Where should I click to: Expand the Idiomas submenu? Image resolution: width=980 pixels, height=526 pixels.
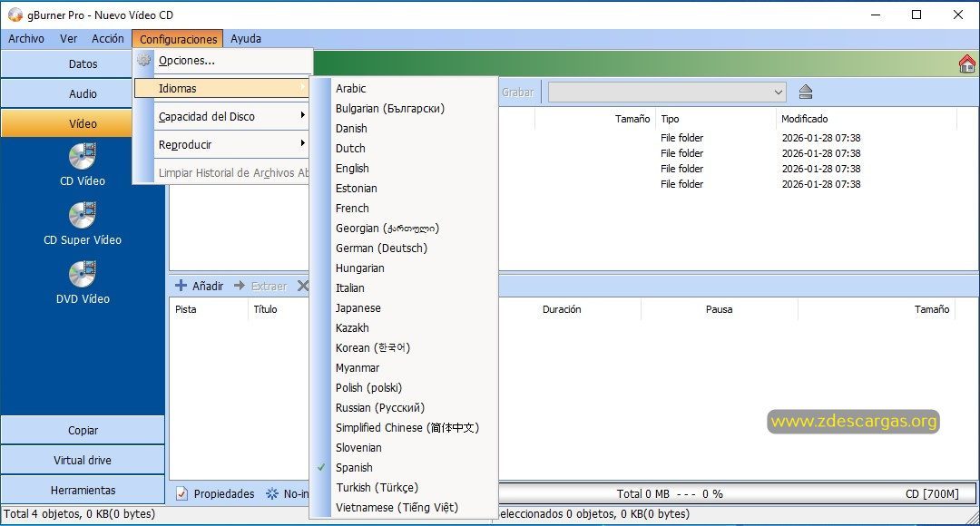pos(222,88)
